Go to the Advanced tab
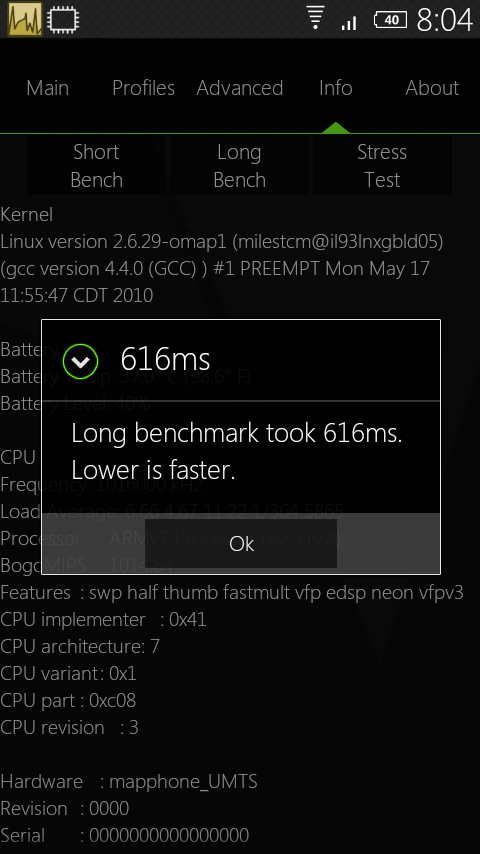The image size is (480, 854). point(240,88)
